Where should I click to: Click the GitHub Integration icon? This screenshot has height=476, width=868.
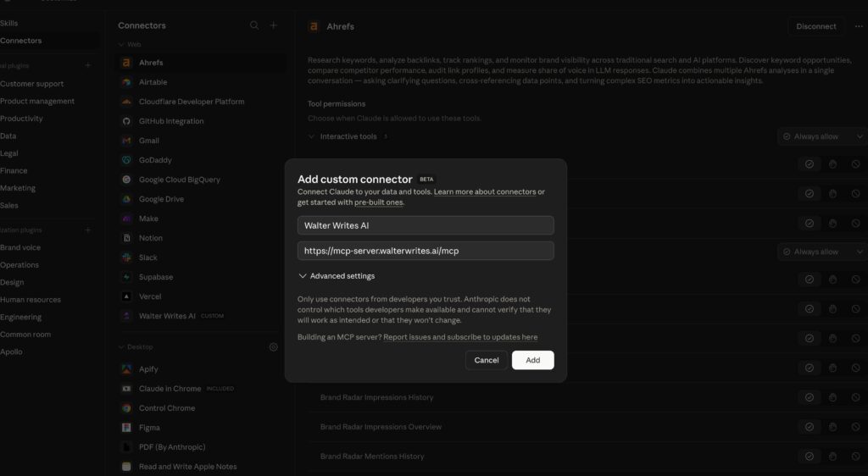pyautogui.click(x=126, y=121)
